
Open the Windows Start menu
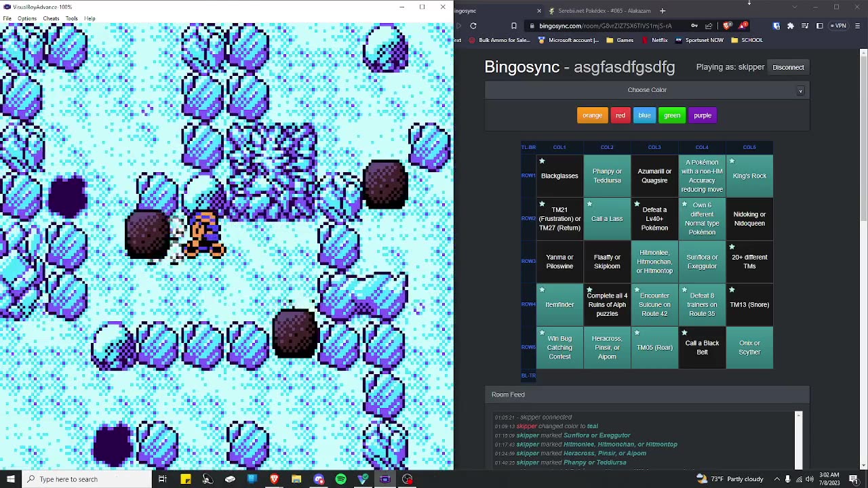pos(10,479)
